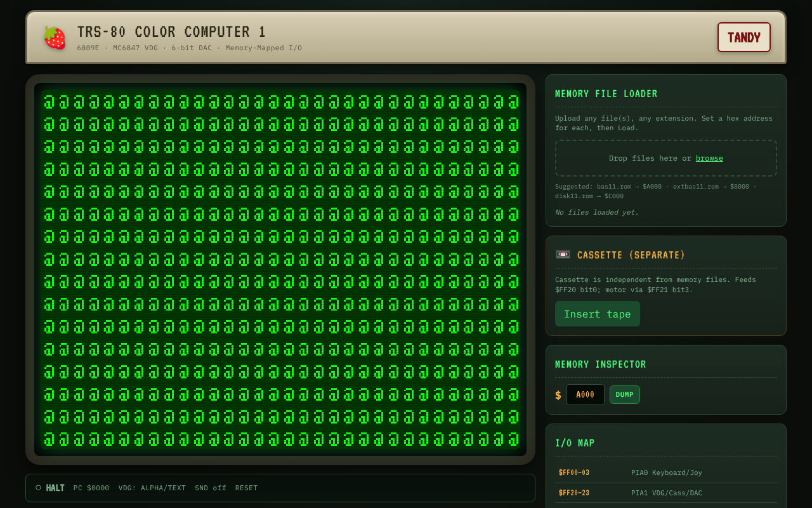Click the No files loaded yet message
Screen dimensions: 812x508
pos(597,212)
